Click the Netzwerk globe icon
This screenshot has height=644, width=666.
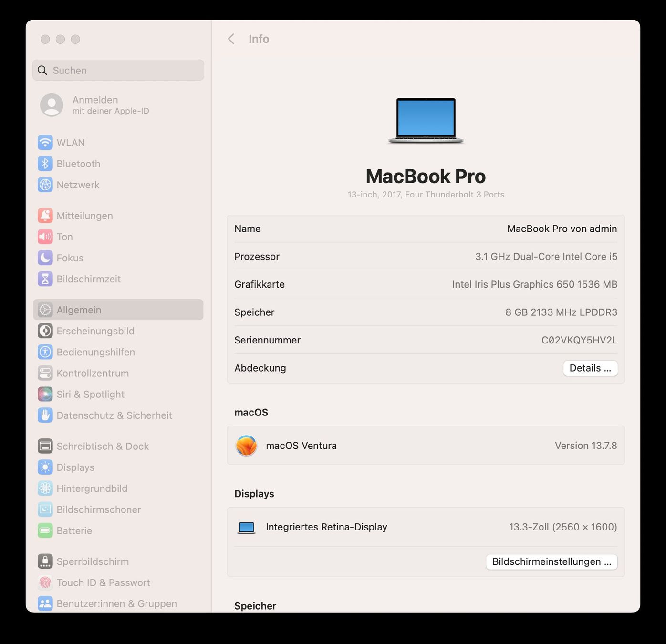coord(45,185)
